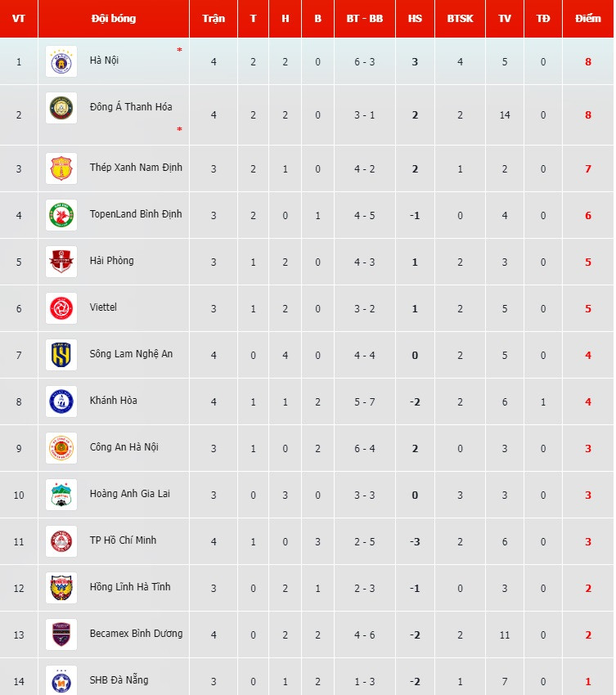616x695 pixels.
Task: Click the Điểm column header
Action: coord(587,18)
